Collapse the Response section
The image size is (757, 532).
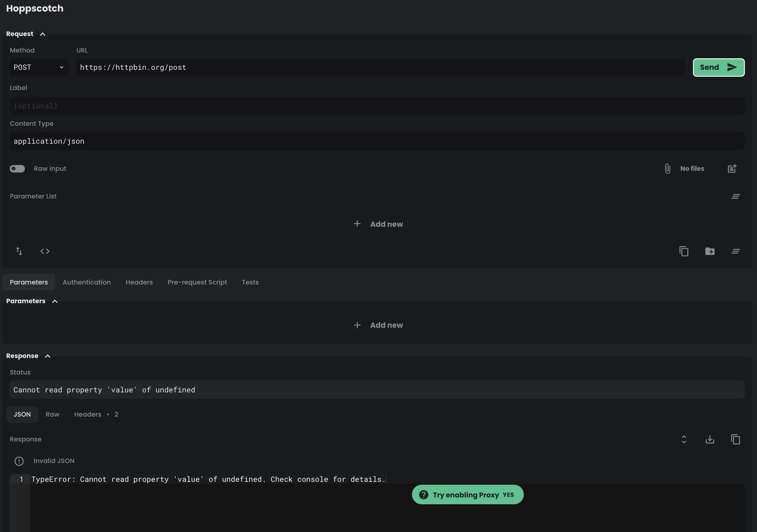[48, 356]
